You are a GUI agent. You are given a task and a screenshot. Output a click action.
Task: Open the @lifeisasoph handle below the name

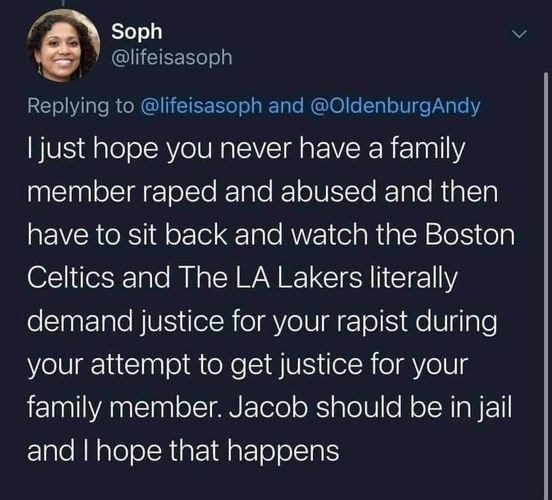(172, 57)
